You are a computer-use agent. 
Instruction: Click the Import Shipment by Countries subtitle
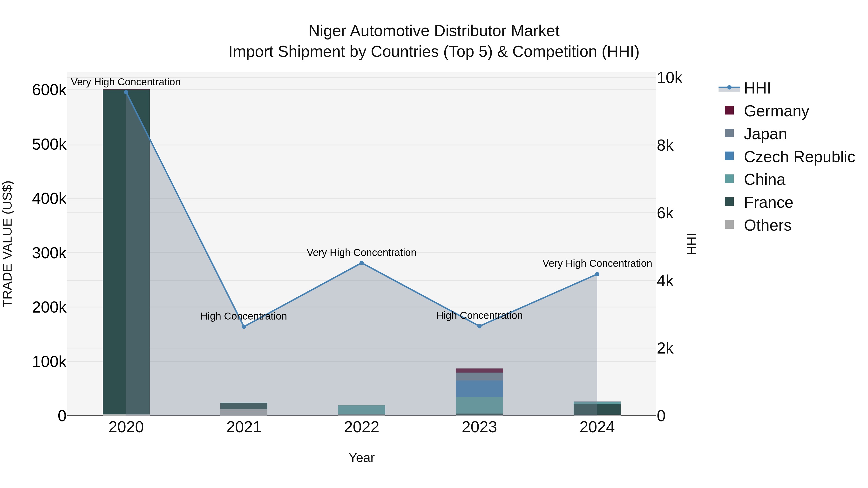click(434, 52)
